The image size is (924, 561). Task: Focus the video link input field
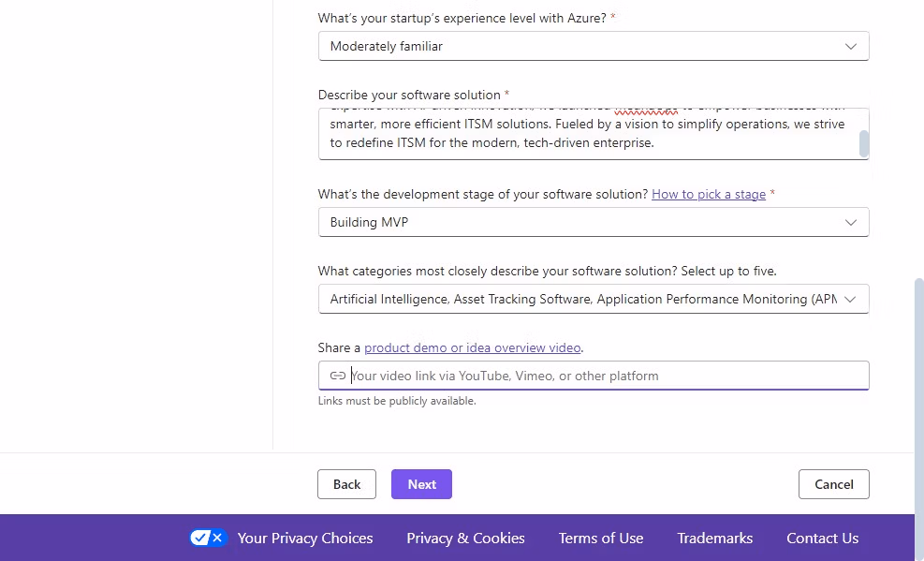[x=604, y=376]
